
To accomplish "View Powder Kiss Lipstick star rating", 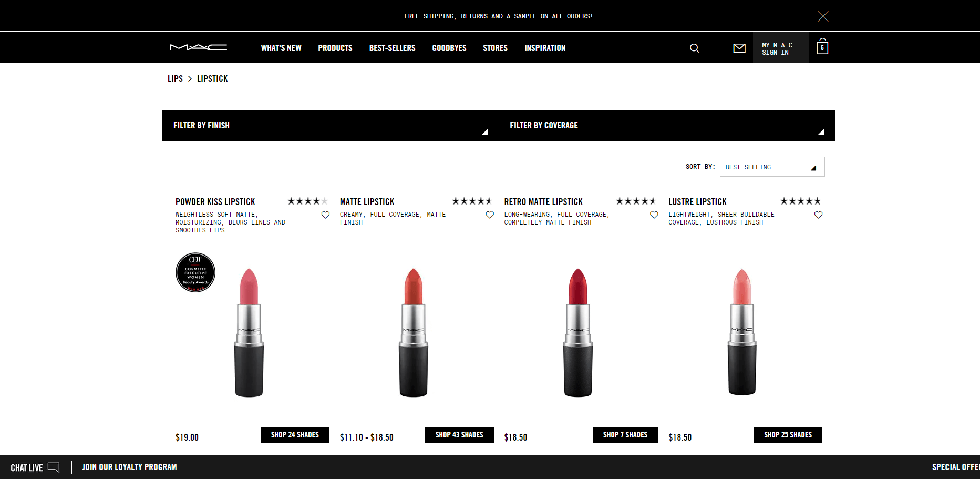I will point(308,201).
